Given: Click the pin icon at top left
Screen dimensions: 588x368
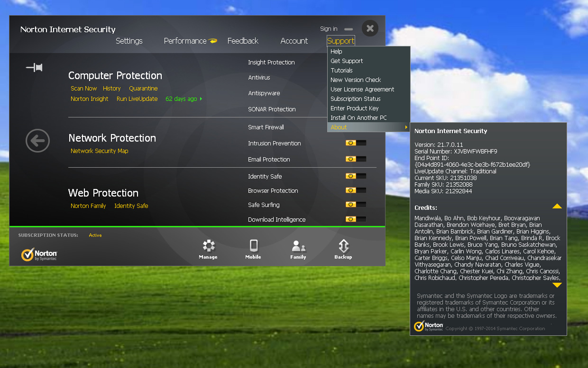Looking at the screenshot, I should (34, 68).
